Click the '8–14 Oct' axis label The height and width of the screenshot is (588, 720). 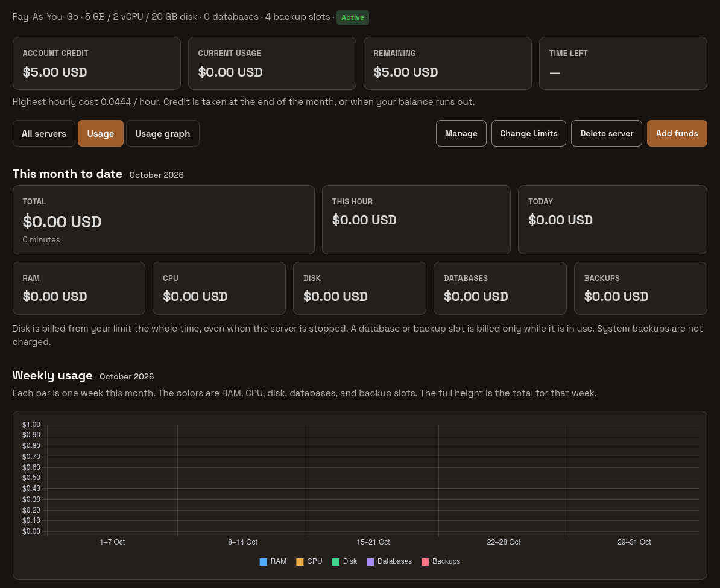tap(242, 542)
